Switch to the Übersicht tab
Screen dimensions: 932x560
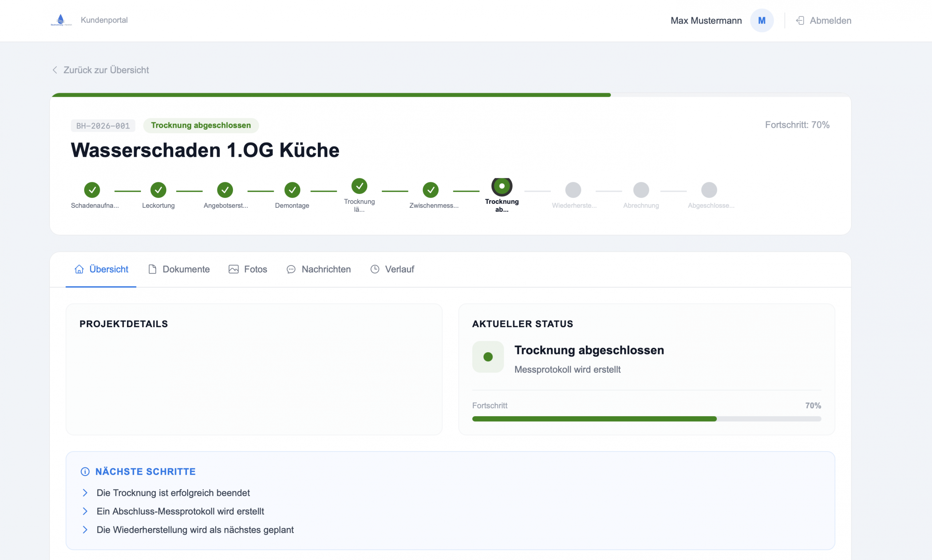click(x=101, y=269)
